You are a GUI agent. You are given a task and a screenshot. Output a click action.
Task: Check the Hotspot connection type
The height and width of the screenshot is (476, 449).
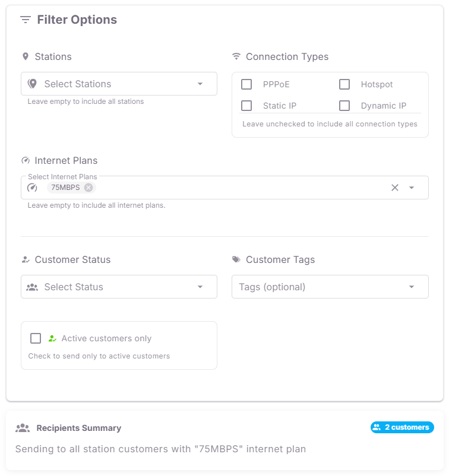point(344,84)
